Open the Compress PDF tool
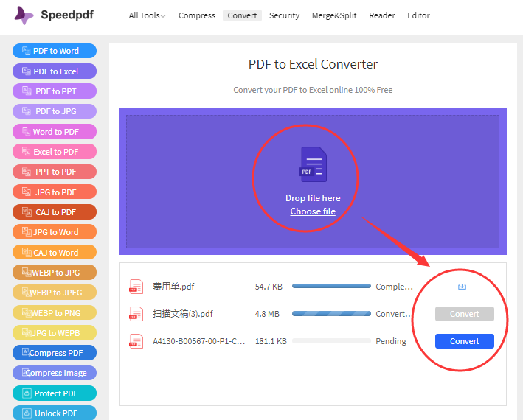 click(55, 353)
